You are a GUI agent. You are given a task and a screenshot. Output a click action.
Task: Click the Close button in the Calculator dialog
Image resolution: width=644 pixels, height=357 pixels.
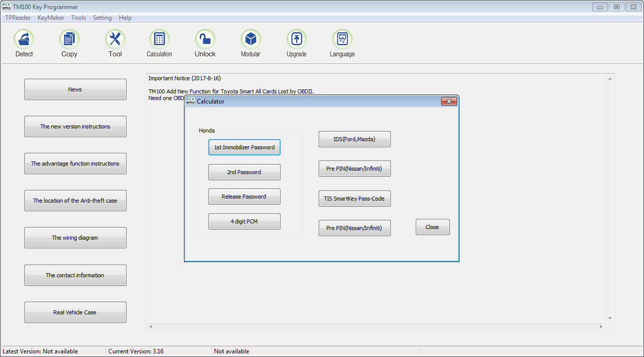[433, 227]
